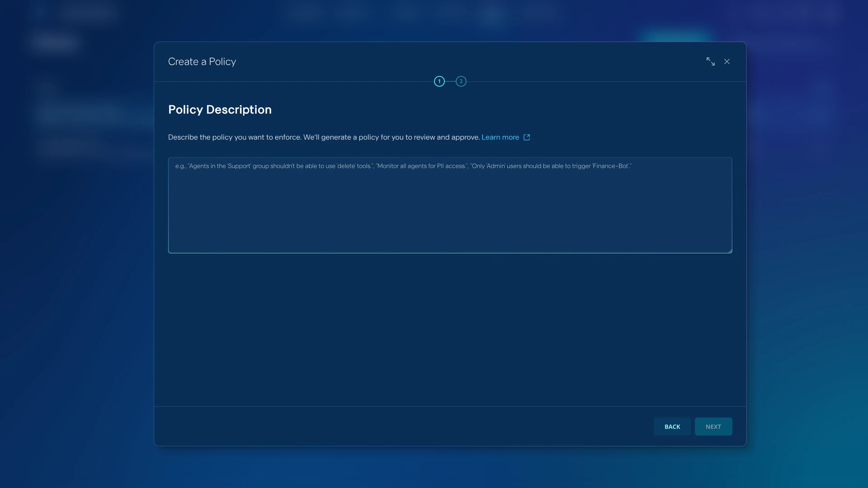Open the Learn more link

pyautogui.click(x=500, y=137)
